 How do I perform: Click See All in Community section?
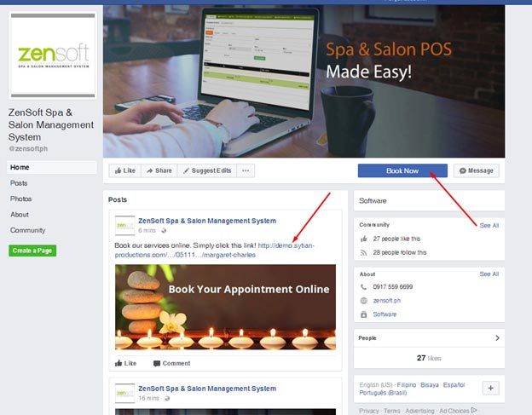(489, 225)
